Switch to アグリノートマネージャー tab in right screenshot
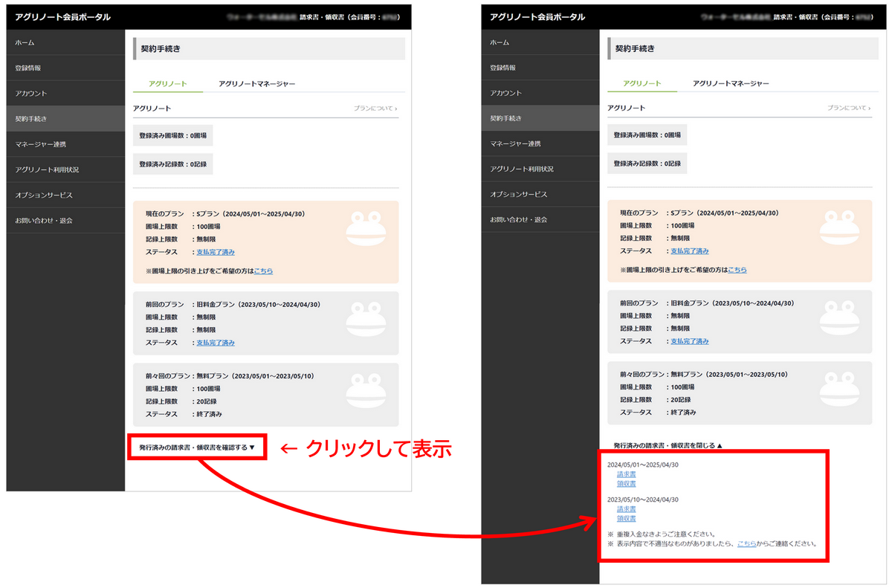The height and width of the screenshot is (588, 892). click(x=731, y=83)
